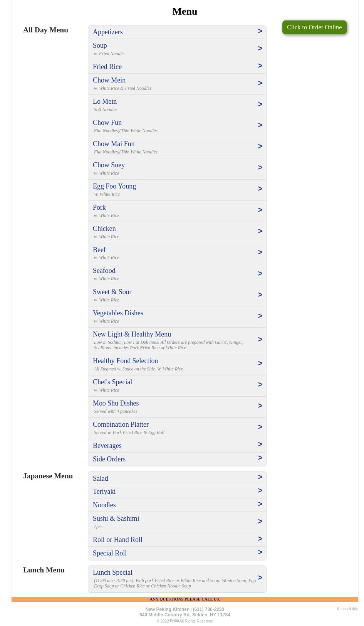The image size is (364, 626).
Task: Select the Egg Foo Young category
Action: click(x=114, y=186)
